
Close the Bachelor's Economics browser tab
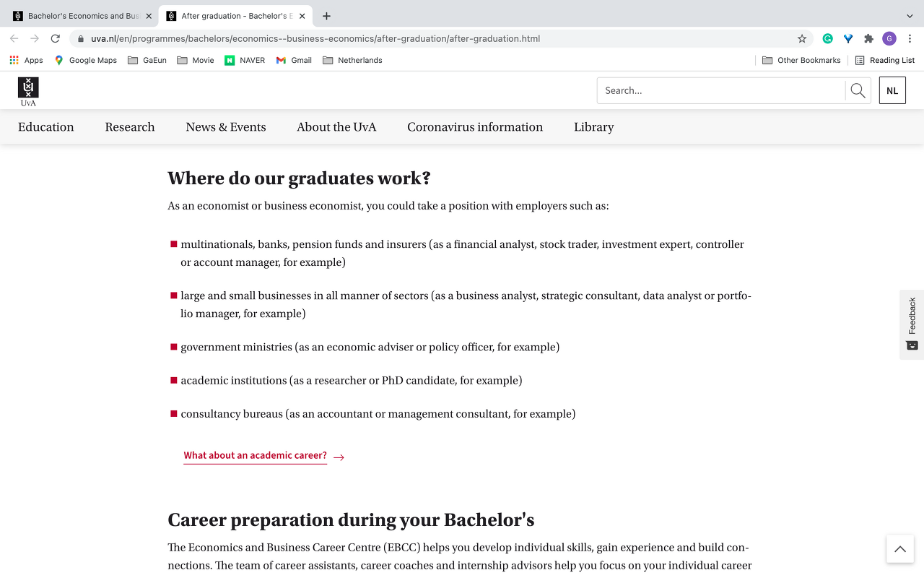pyautogui.click(x=149, y=16)
